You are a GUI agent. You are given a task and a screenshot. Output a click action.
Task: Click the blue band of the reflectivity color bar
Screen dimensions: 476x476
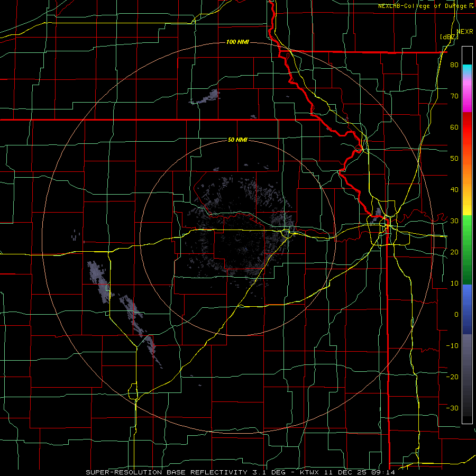pyautogui.click(x=467, y=309)
